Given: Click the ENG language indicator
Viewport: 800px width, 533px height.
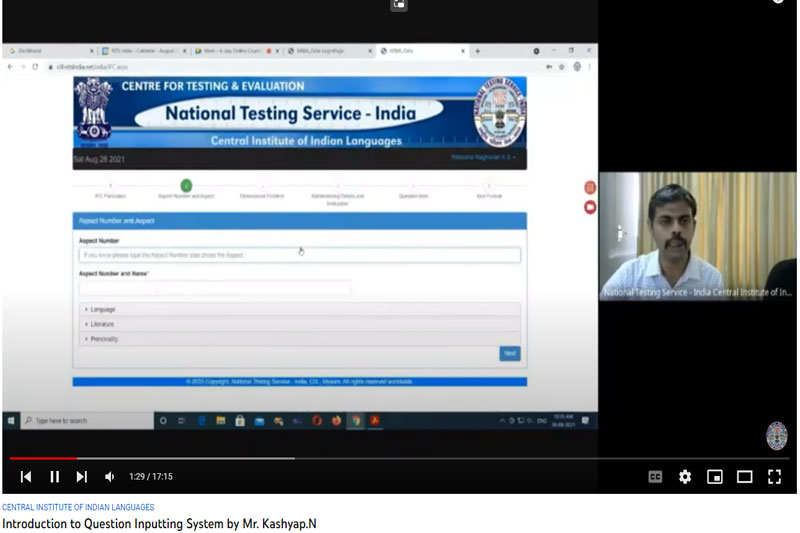Looking at the screenshot, I should 542,421.
